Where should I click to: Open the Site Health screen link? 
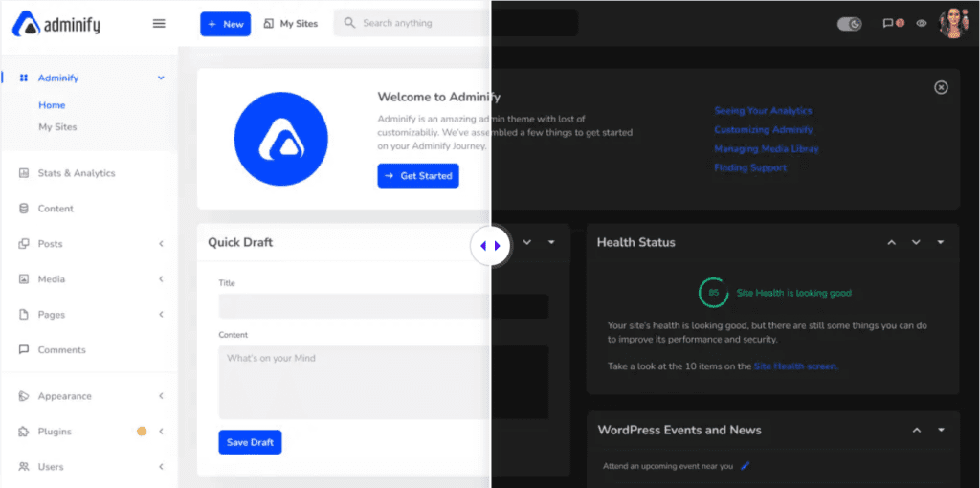[795, 366]
